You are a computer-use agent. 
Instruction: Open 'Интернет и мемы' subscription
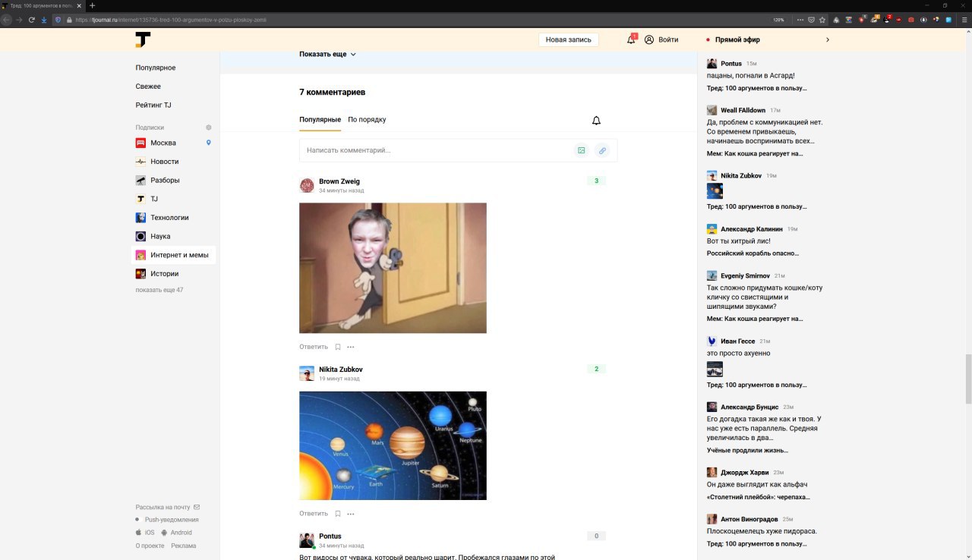(x=173, y=255)
